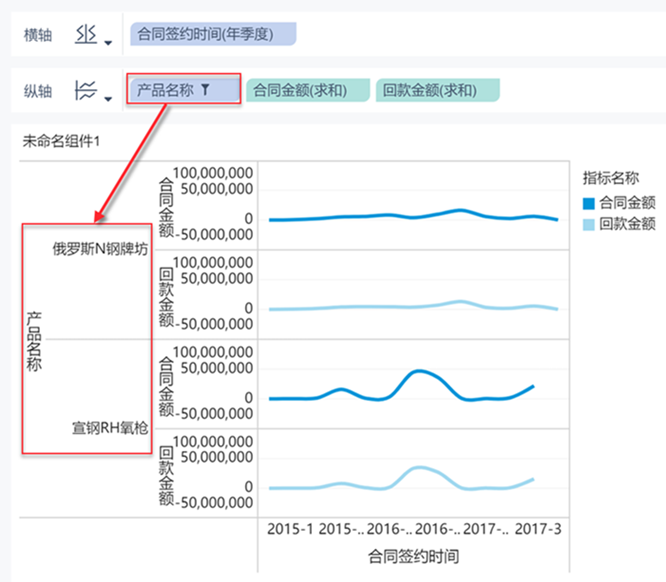Select the 产品名称 dimension pill
Screen dimensions: 666x582
pos(184,90)
